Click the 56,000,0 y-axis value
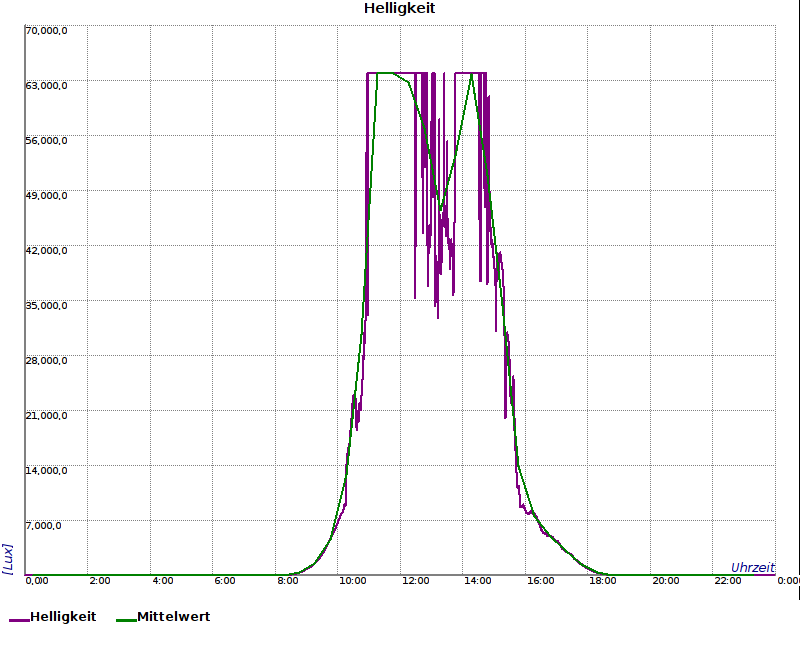This screenshot has height=650, width=800. click(46, 141)
